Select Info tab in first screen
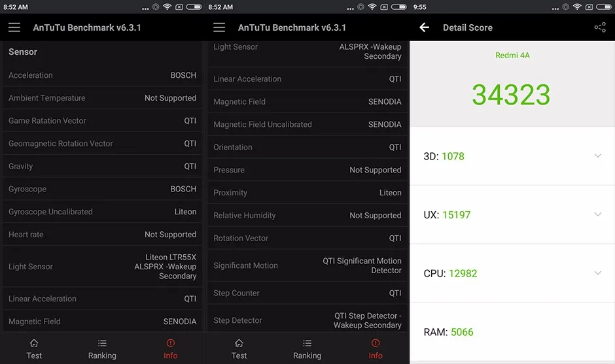Image resolution: width=615 pixels, height=364 pixels. pyautogui.click(x=170, y=349)
